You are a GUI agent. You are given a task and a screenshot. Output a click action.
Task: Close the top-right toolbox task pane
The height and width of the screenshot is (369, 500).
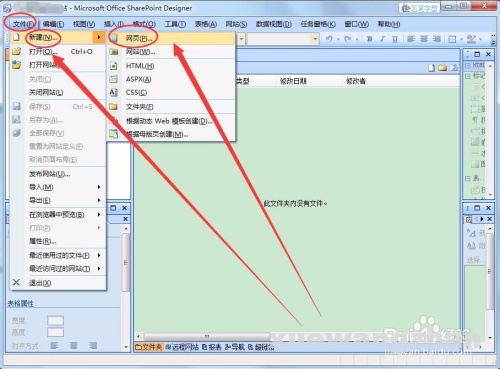[x=488, y=54]
